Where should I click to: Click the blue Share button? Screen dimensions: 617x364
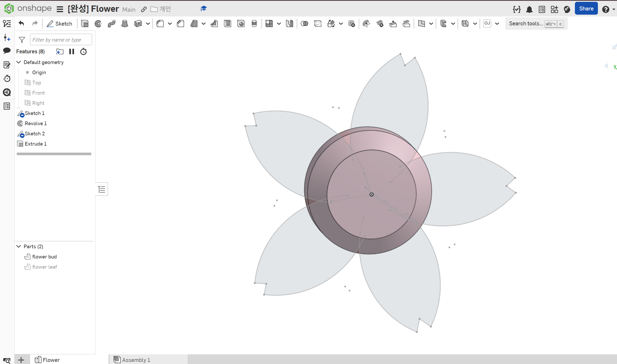tap(586, 9)
